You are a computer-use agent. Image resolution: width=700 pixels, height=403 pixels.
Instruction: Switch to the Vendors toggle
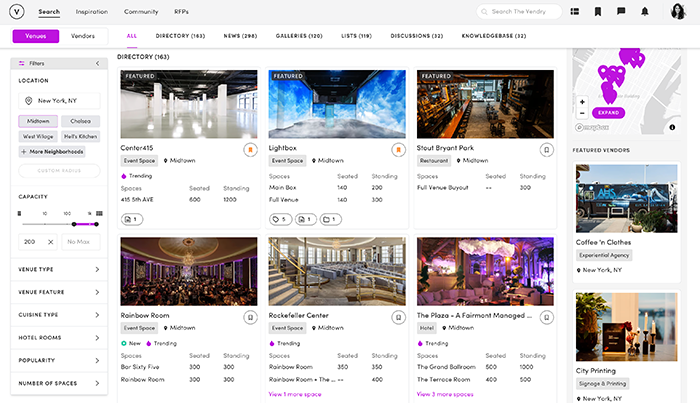point(84,36)
